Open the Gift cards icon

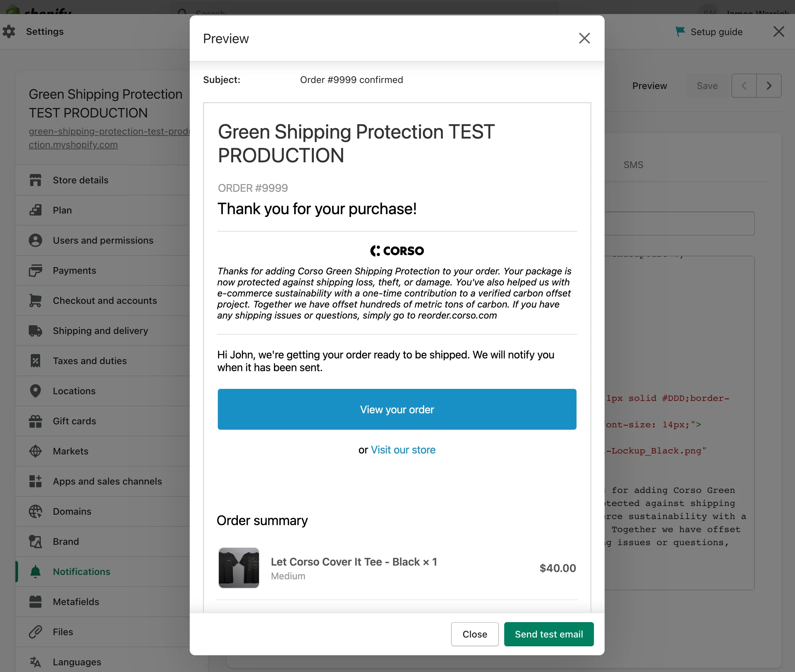[x=35, y=421]
